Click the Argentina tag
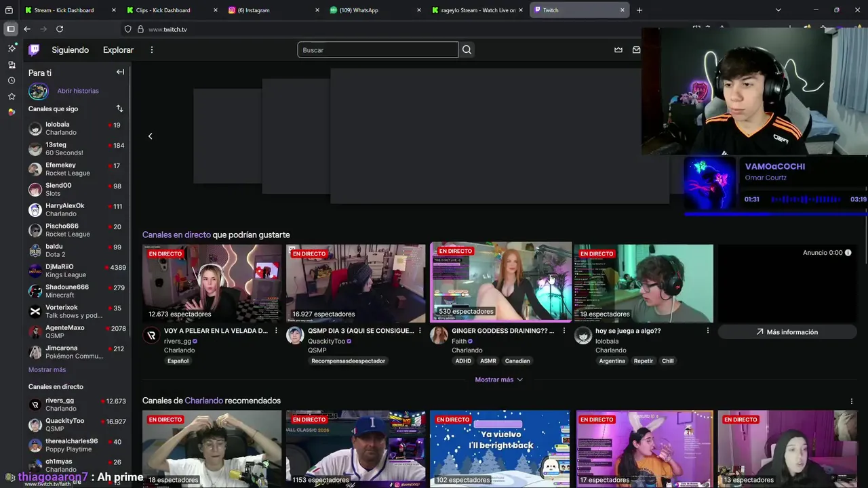Image resolution: width=868 pixels, height=488 pixels. pos(612,361)
